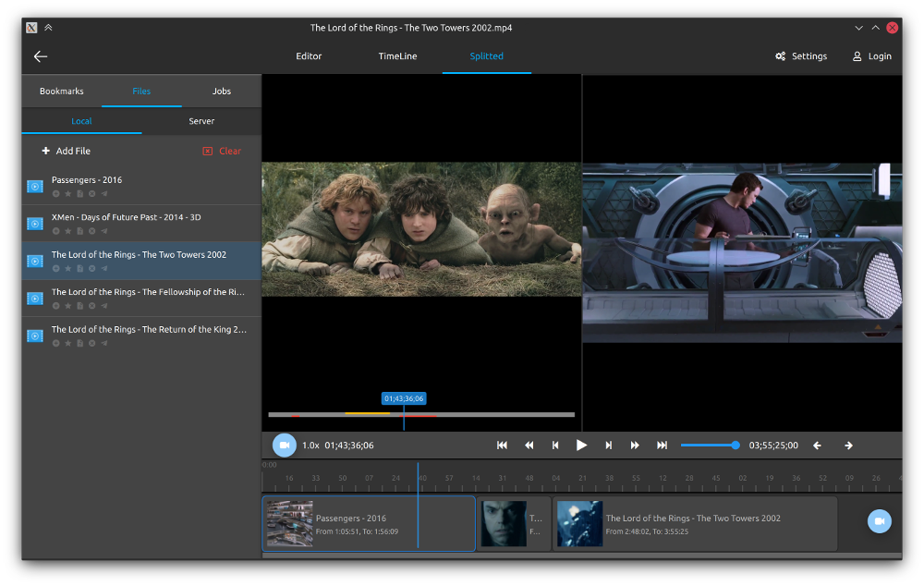Click the Add File button
Image resolution: width=924 pixels, height=586 pixels.
pyautogui.click(x=66, y=151)
